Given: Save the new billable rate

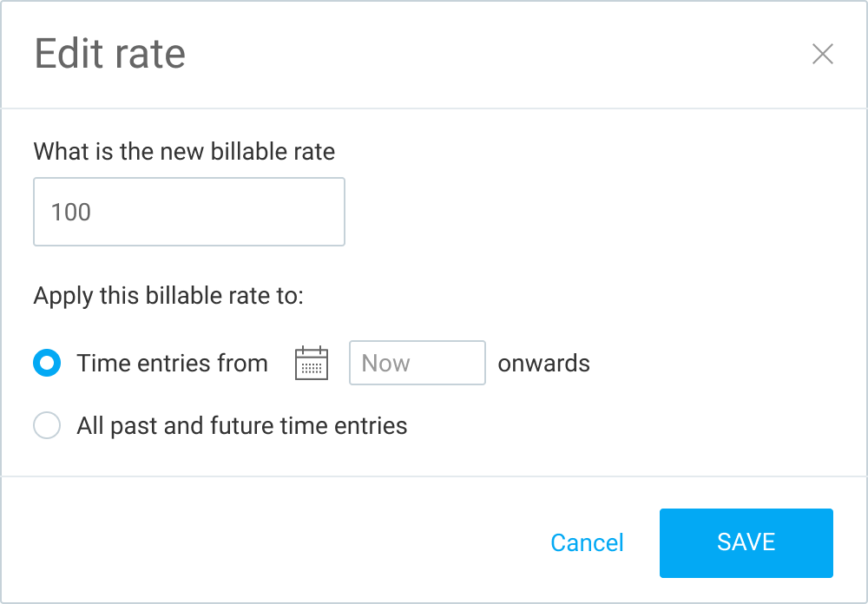Looking at the screenshot, I should click(746, 542).
